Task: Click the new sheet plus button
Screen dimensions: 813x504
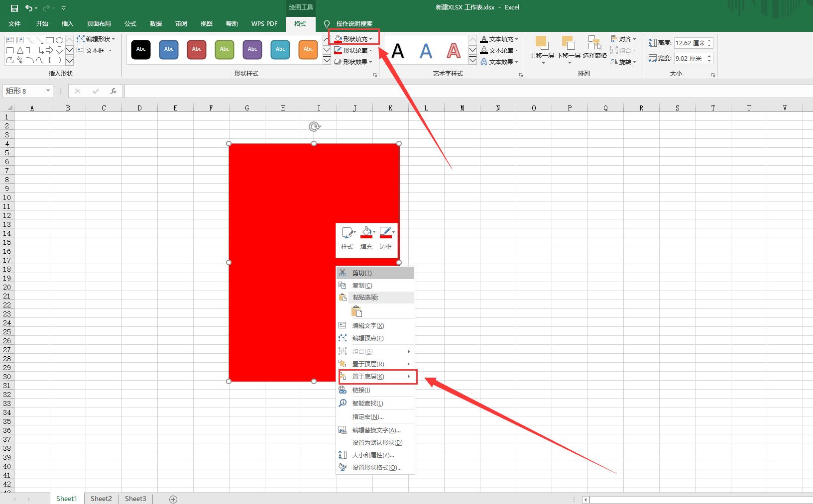Action: click(x=173, y=499)
